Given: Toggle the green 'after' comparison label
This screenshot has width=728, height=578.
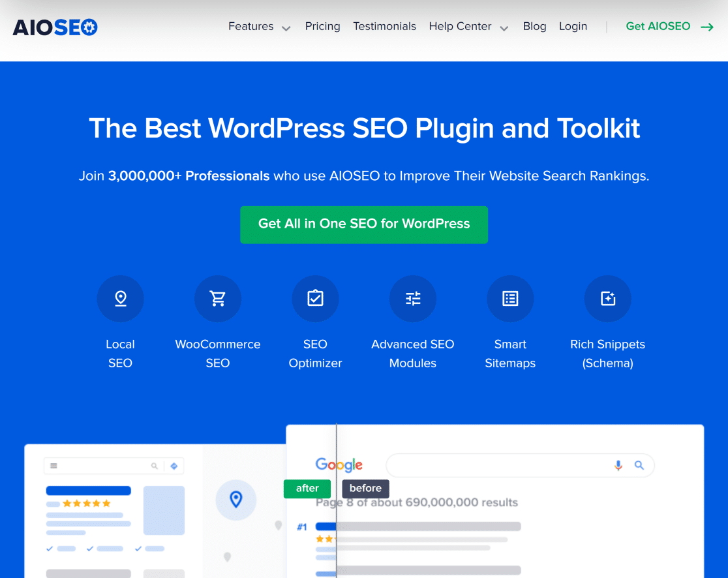Looking at the screenshot, I should (307, 489).
